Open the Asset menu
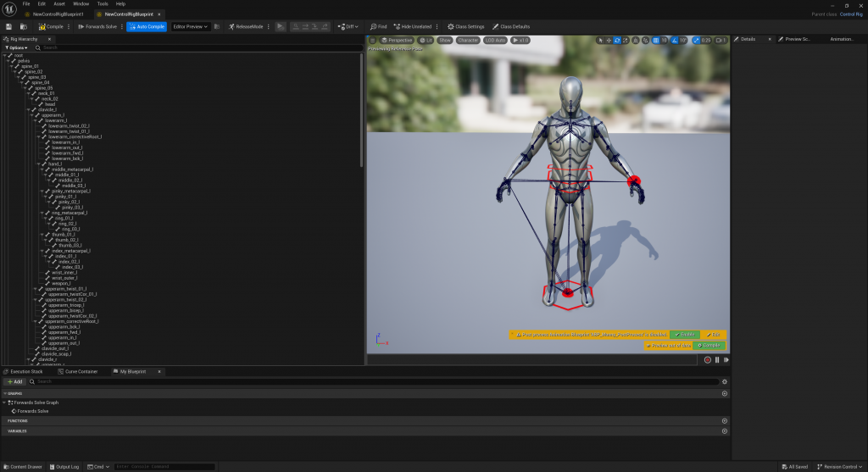 (58, 3)
